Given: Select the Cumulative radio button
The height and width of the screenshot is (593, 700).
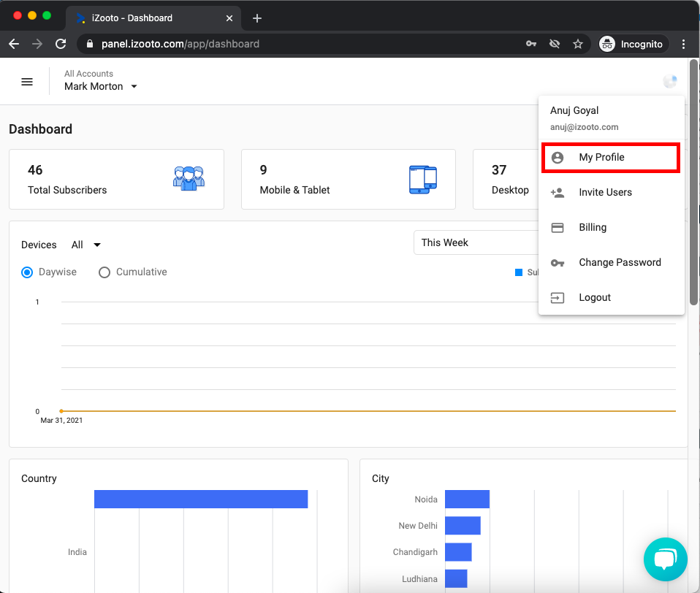Looking at the screenshot, I should (104, 272).
